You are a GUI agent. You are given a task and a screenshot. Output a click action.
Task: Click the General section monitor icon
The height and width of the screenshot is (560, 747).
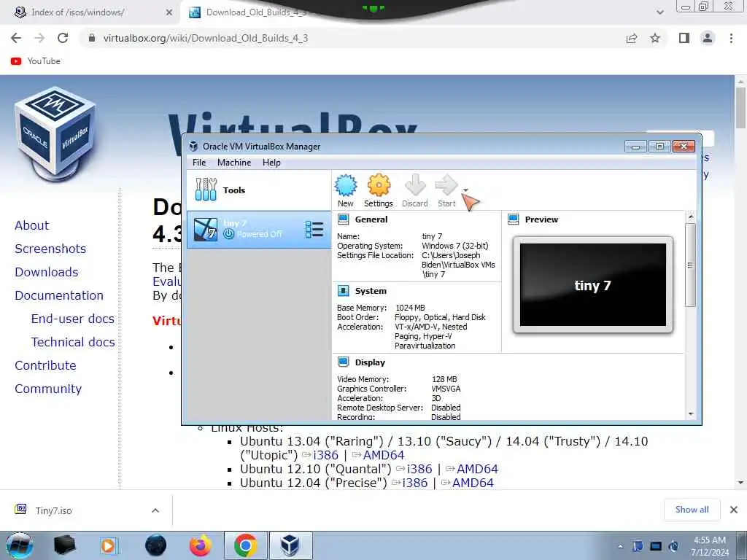click(343, 219)
